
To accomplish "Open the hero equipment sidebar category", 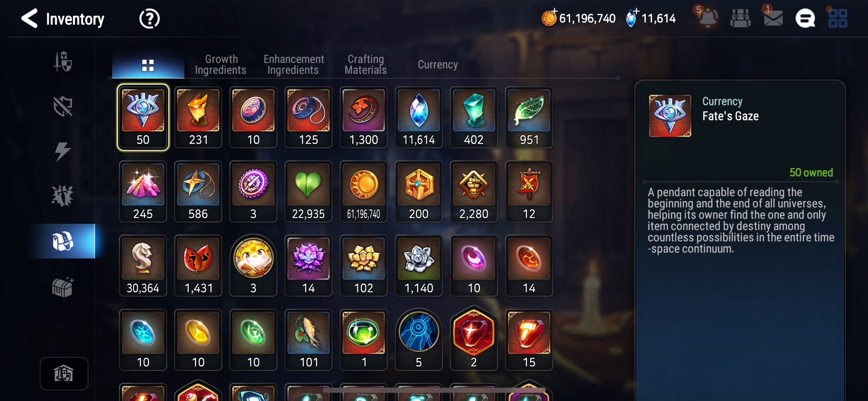I will coord(63,61).
